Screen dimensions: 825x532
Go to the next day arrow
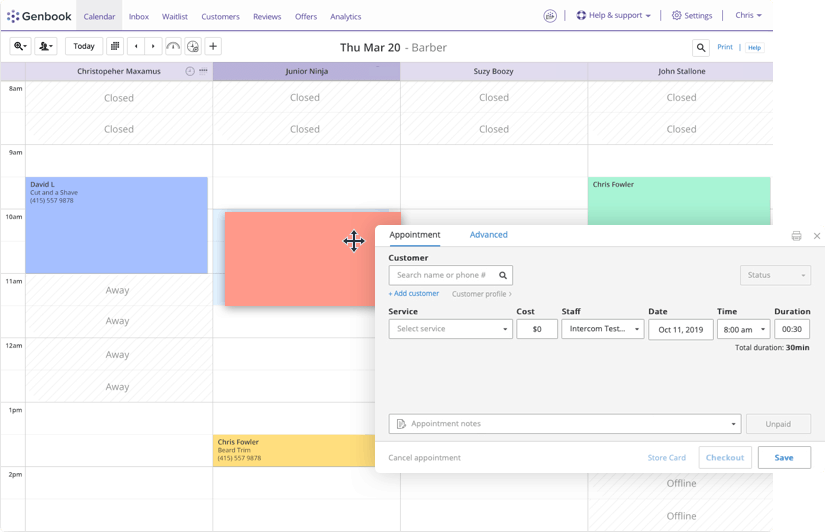coord(153,46)
